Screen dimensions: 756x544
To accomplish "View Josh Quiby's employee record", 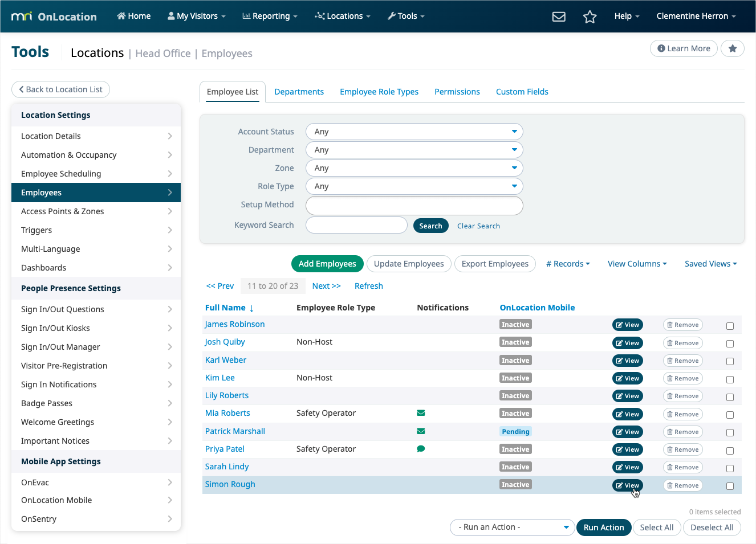I will click(627, 343).
